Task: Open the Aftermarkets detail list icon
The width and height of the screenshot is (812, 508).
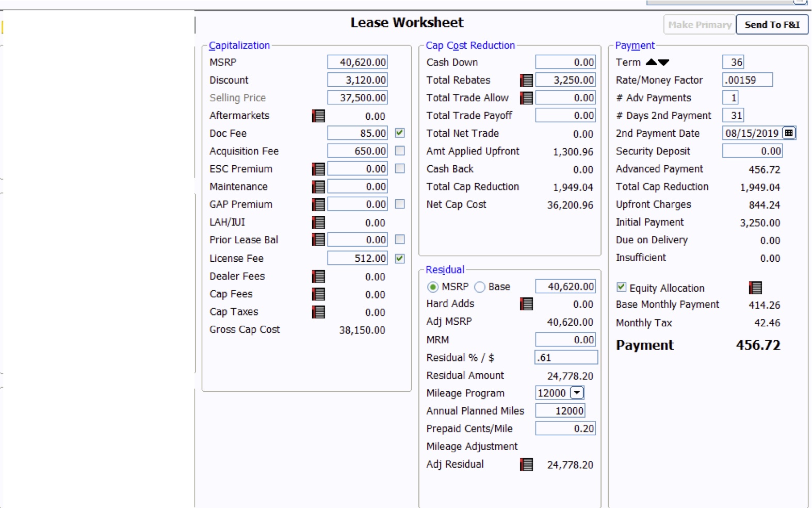Action: pos(318,116)
